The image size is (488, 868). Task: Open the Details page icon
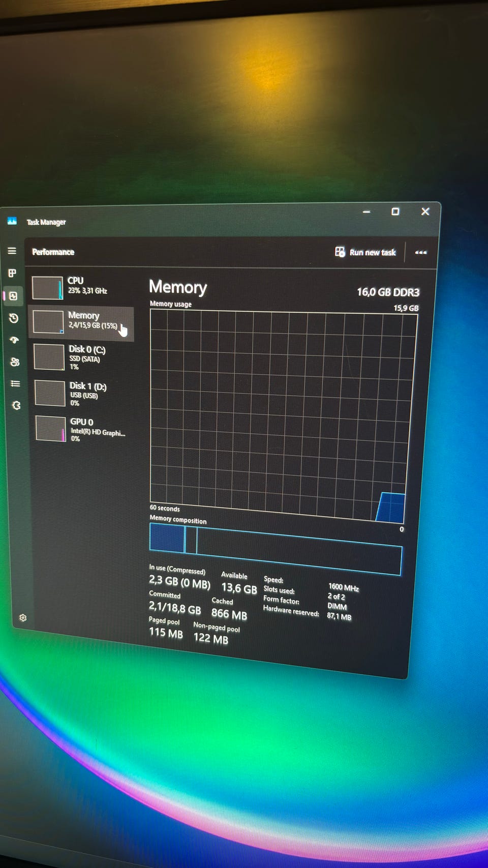(x=15, y=384)
